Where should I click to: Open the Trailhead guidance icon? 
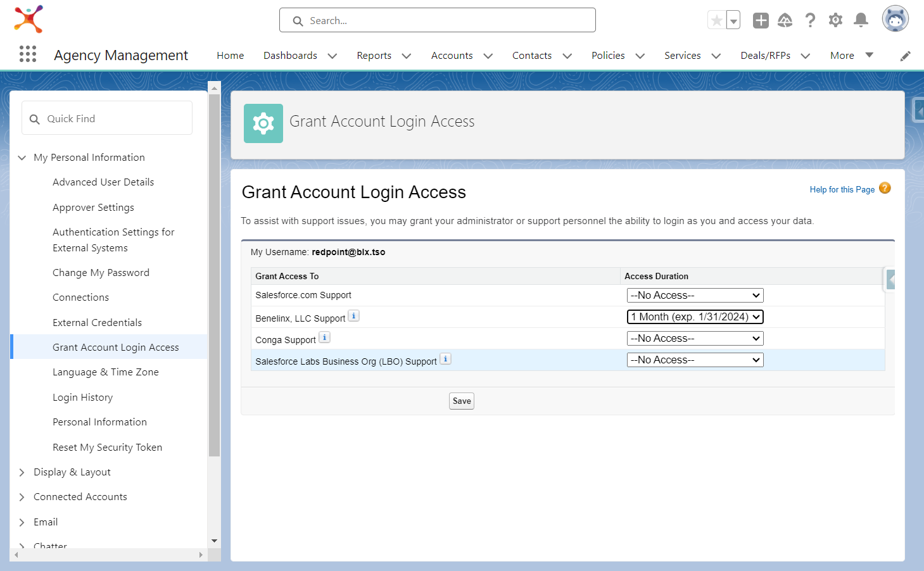point(785,20)
